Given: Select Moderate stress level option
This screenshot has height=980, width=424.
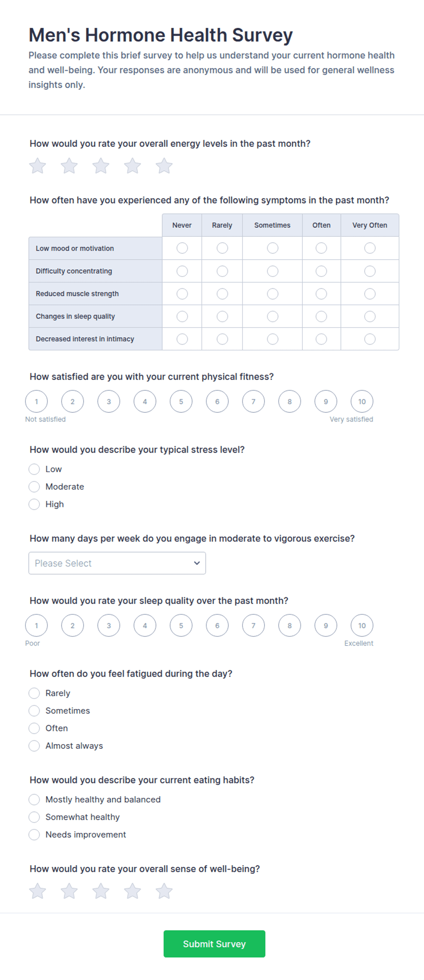Looking at the screenshot, I should [x=34, y=487].
